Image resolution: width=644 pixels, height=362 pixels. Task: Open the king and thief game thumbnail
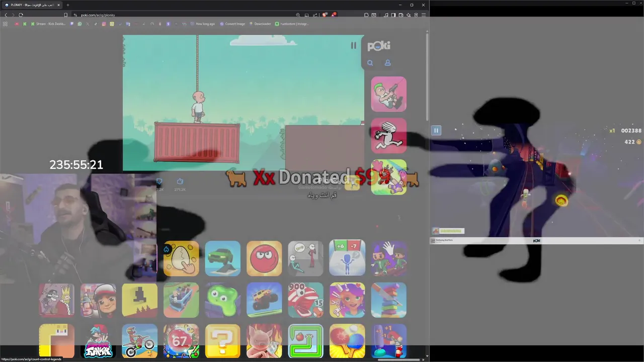[56, 300]
